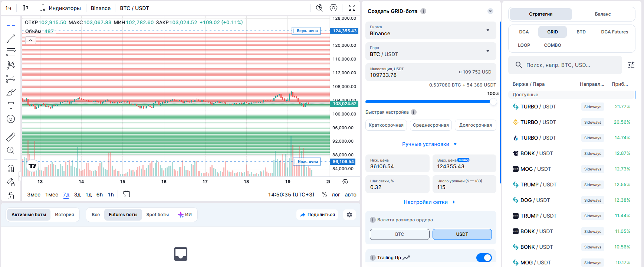Open the Binance exchange selector in chart header
Viewport: 644px width, 267px height.
(x=101, y=8)
